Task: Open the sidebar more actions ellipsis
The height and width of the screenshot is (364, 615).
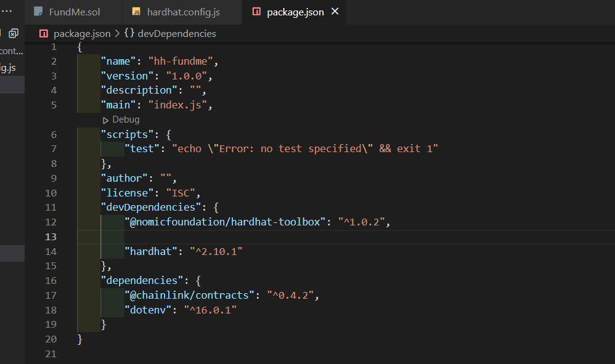Action: (x=7, y=11)
